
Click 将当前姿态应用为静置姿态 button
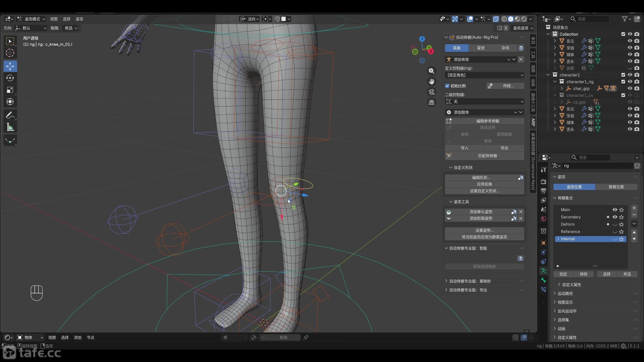(485, 237)
